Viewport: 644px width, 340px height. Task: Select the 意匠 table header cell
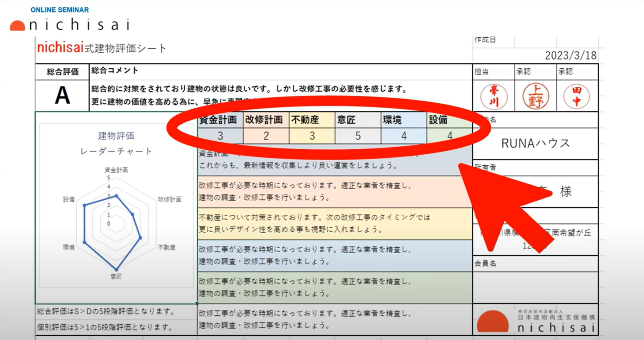[358, 120]
